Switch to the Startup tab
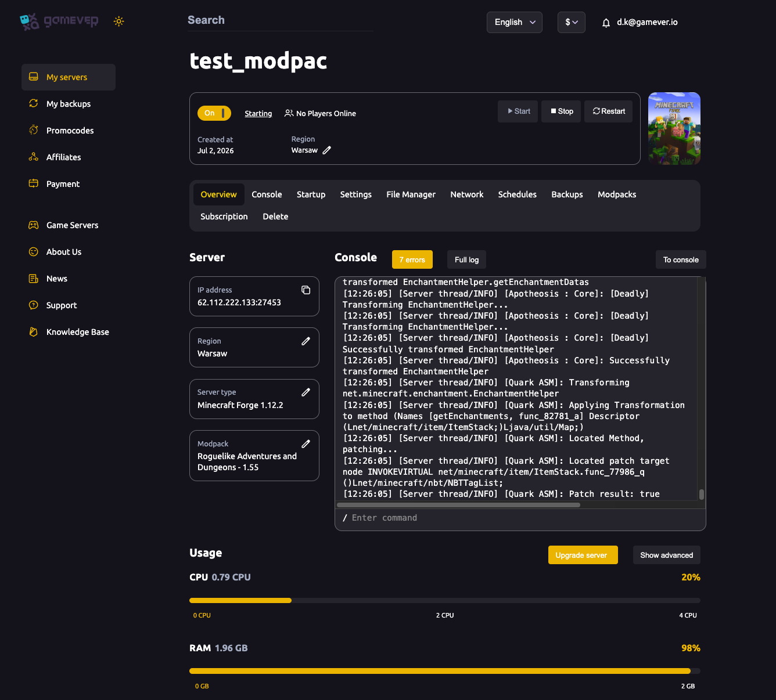 (311, 194)
